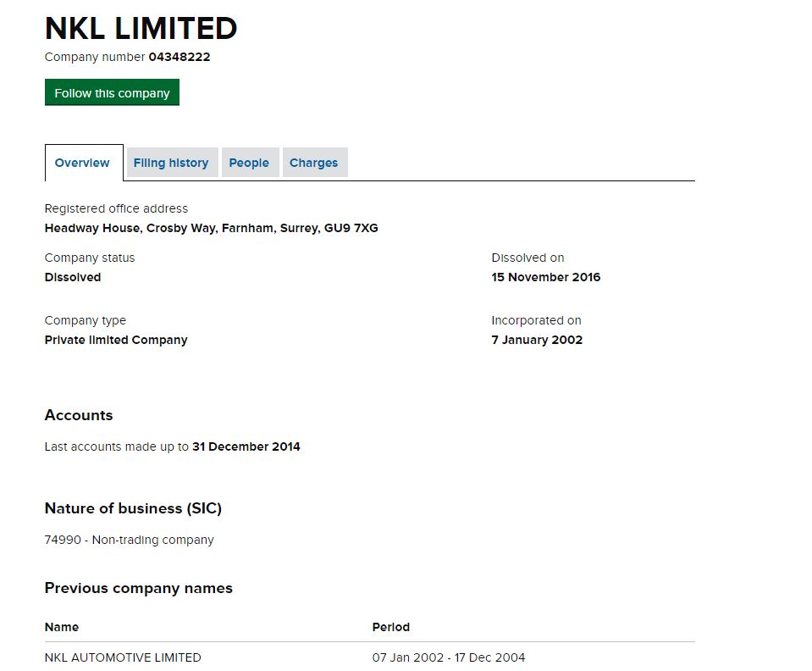Click the period 07 Jan 2002 - 17 Dec 2004
The height and width of the screenshot is (671, 812).
point(448,657)
